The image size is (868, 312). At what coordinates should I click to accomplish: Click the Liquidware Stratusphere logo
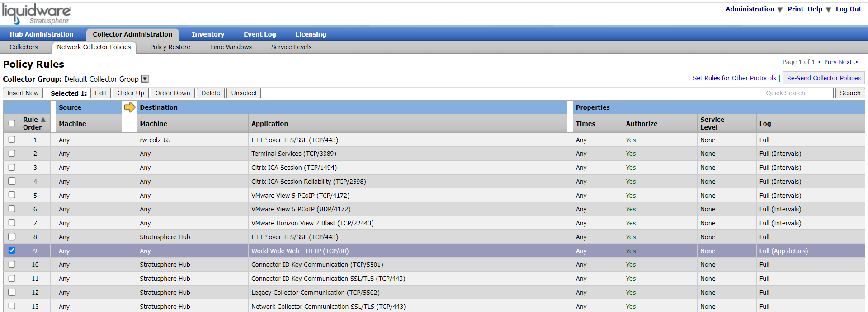pos(36,14)
